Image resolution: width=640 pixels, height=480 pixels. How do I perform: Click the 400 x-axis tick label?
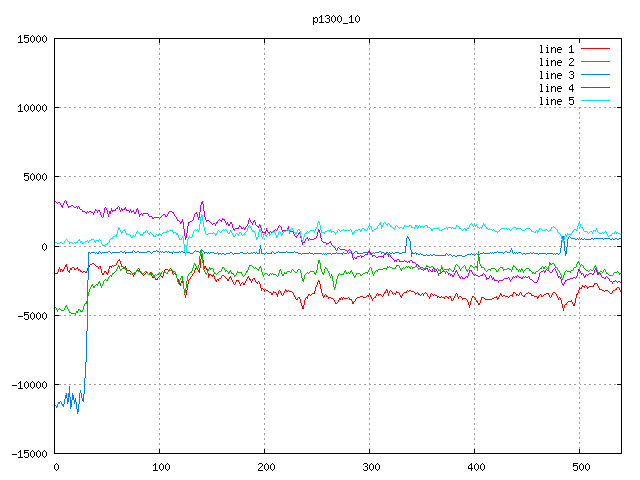[x=474, y=467]
